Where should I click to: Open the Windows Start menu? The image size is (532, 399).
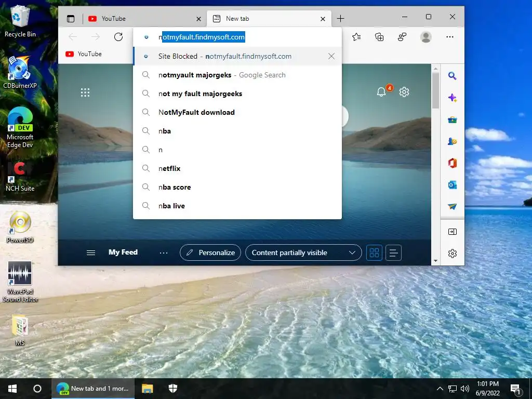(x=12, y=389)
